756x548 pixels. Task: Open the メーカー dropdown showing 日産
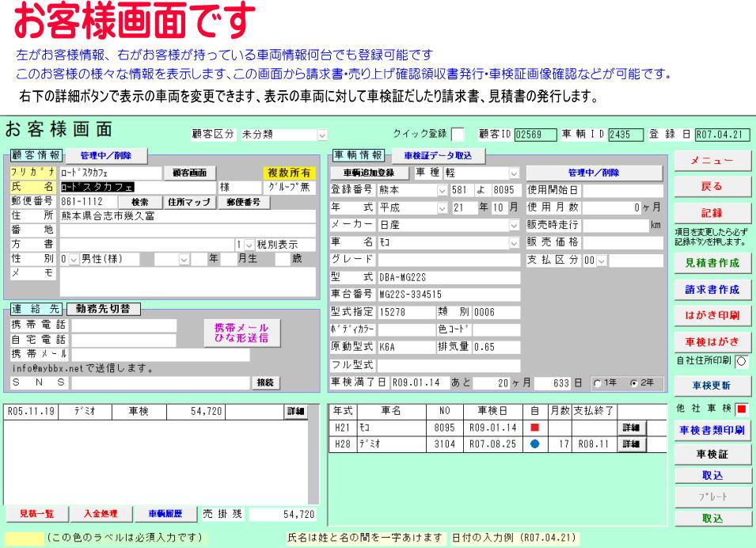pos(514,225)
